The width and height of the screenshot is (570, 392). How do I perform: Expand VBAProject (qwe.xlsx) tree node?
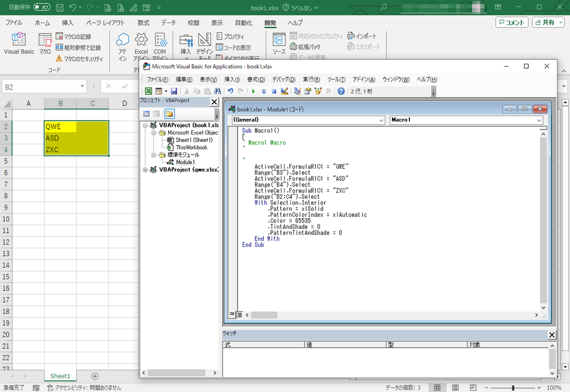[145, 170]
